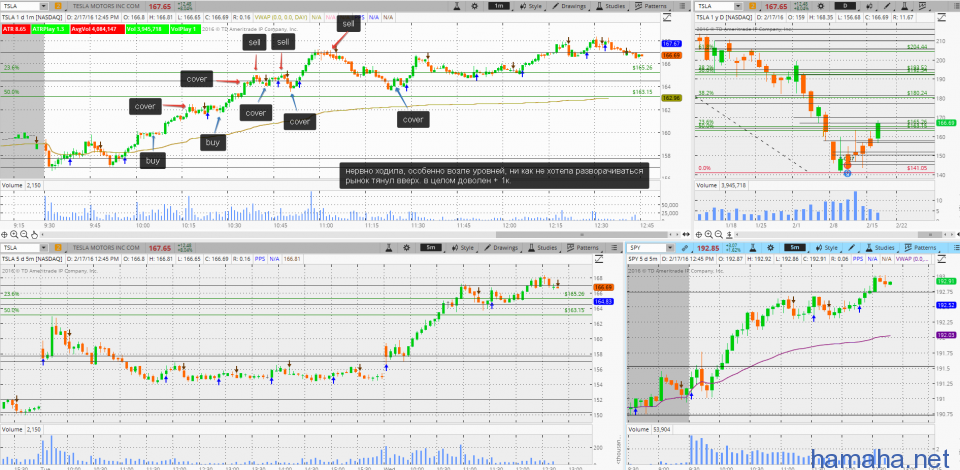The height and width of the screenshot is (470, 960).
Task: Click PPS study label in TSLA 5m chart header
Action: (260, 259)
